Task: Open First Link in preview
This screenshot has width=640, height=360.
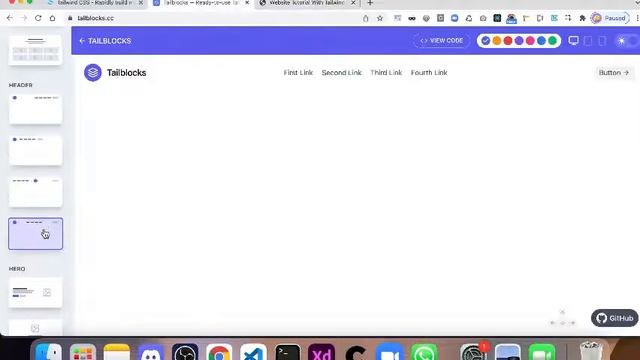Action: point(298,73)
